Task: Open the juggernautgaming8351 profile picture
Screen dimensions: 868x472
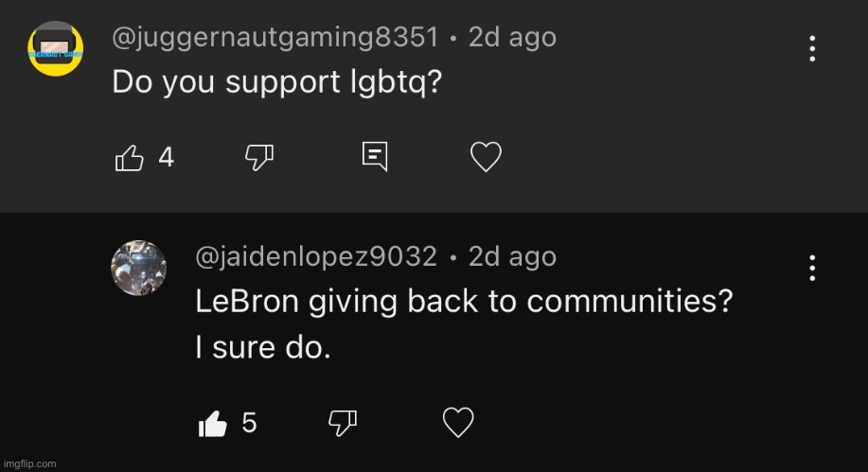Action: tap(55, 48)
